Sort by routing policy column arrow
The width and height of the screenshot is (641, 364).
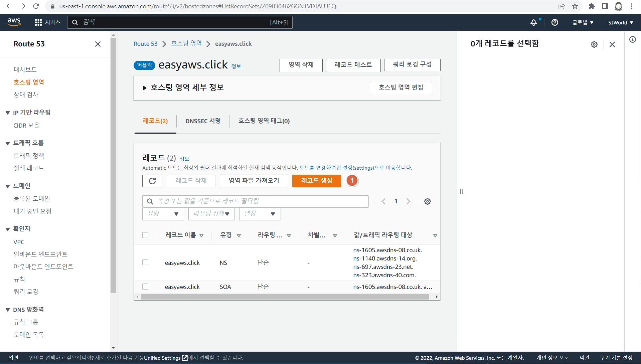pos(289,235)
